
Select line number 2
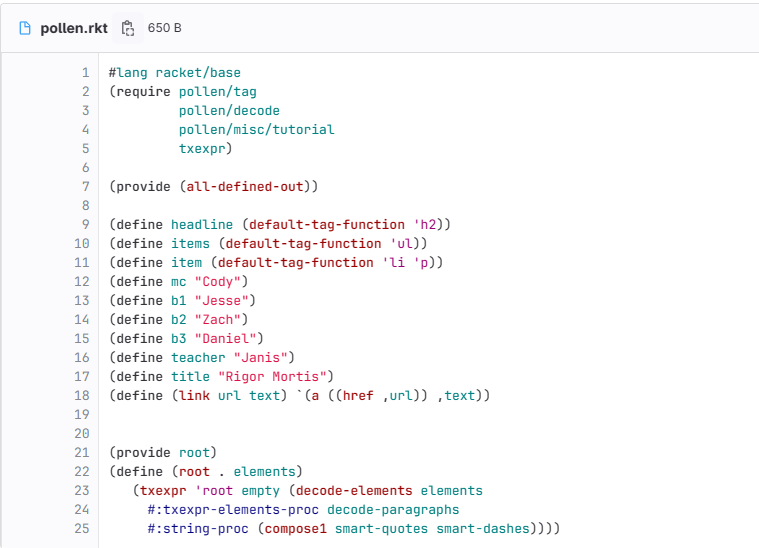[86, 91]
